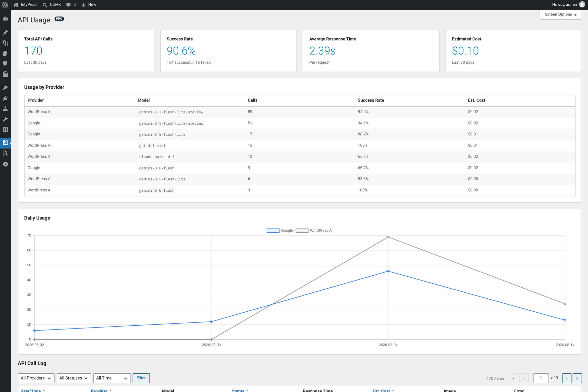This screenshot has height=392, width=588.
Task: Jump to the last log page
Action: 577,378
